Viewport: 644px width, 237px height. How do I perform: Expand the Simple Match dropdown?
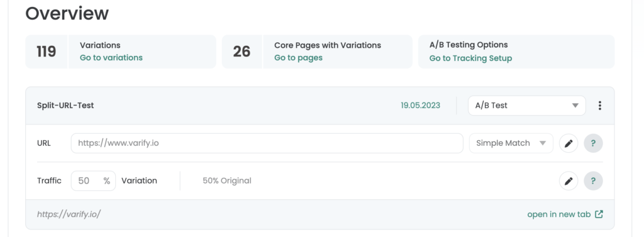tap(511, 143)
